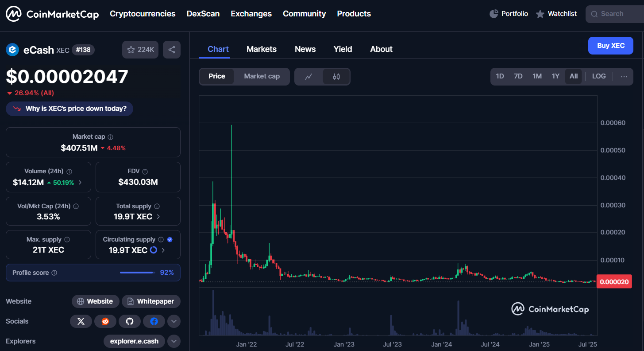This screenshot has height=351, width=644.
Task: Switch to the About tab
Action: 382,49
